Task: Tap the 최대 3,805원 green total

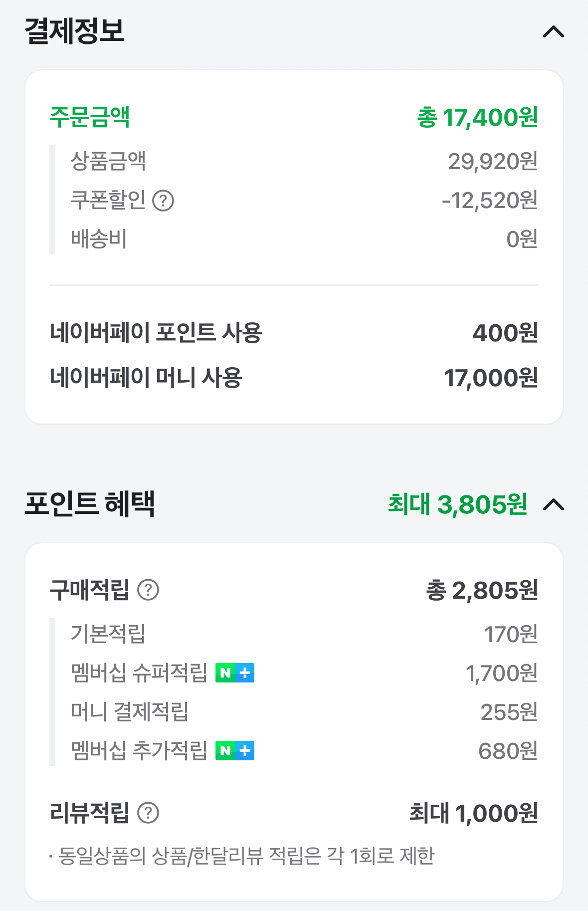Action: coord(457,504)
